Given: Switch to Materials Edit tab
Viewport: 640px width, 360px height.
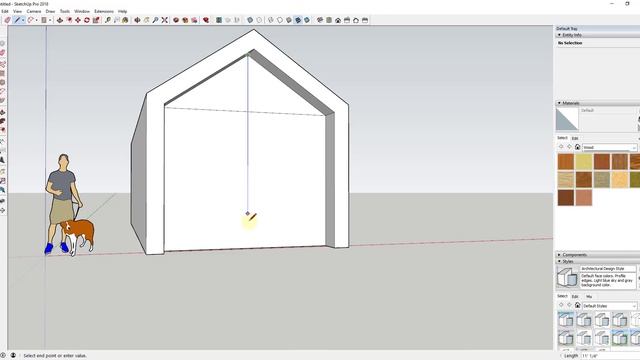Looking at the screenshot, I should tap(575, 138).
